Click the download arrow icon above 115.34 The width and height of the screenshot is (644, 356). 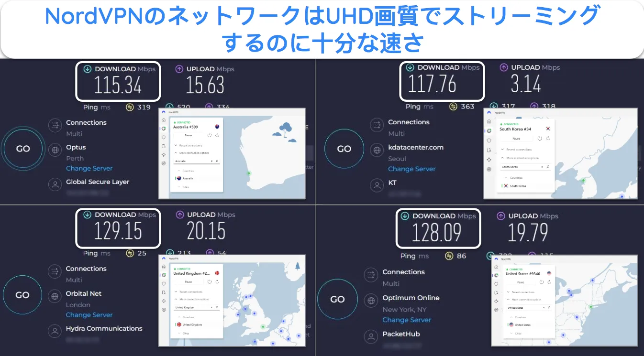tap(87, 69)
